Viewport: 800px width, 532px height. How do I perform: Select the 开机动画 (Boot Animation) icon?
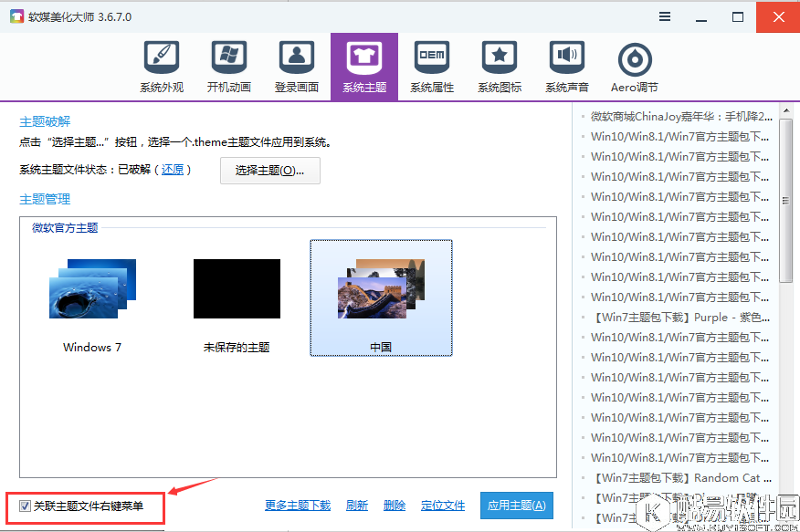coord(228,64)
